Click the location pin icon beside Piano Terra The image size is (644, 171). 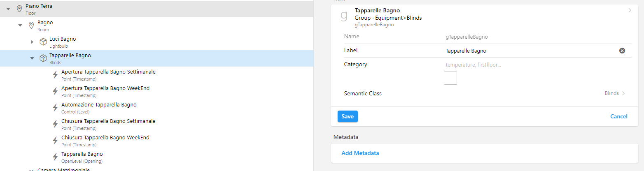tap(19, 9)
